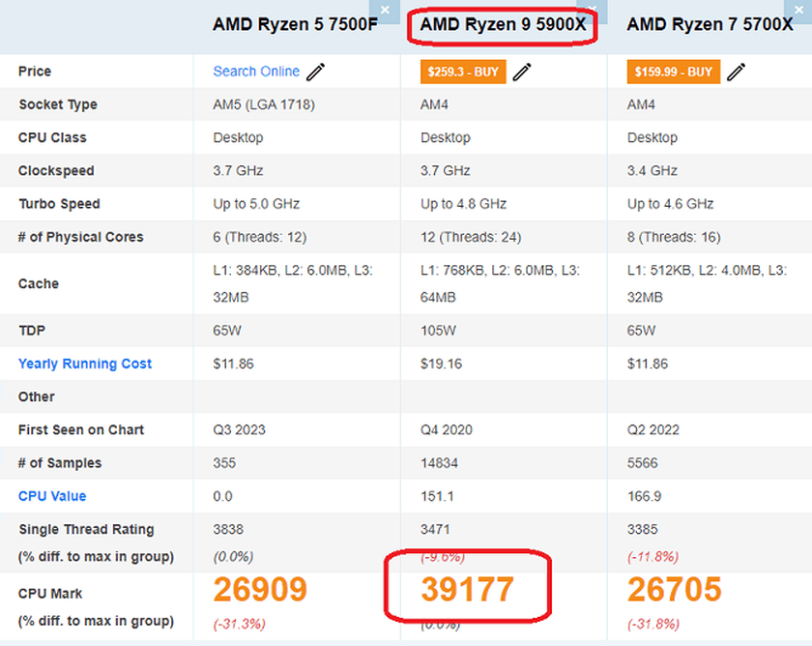Click CPU Value figure 166.9

click(x=644, y=496)
